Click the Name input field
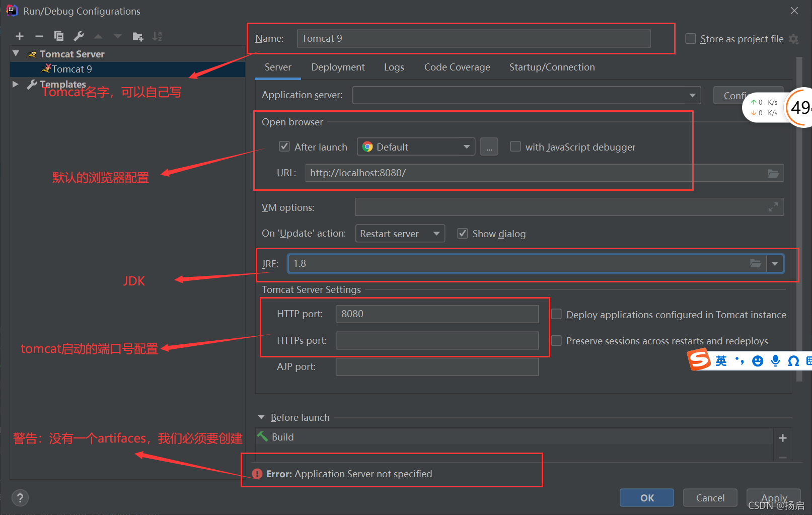The height and width of the screenshot is (515, 812). point(474,38)
